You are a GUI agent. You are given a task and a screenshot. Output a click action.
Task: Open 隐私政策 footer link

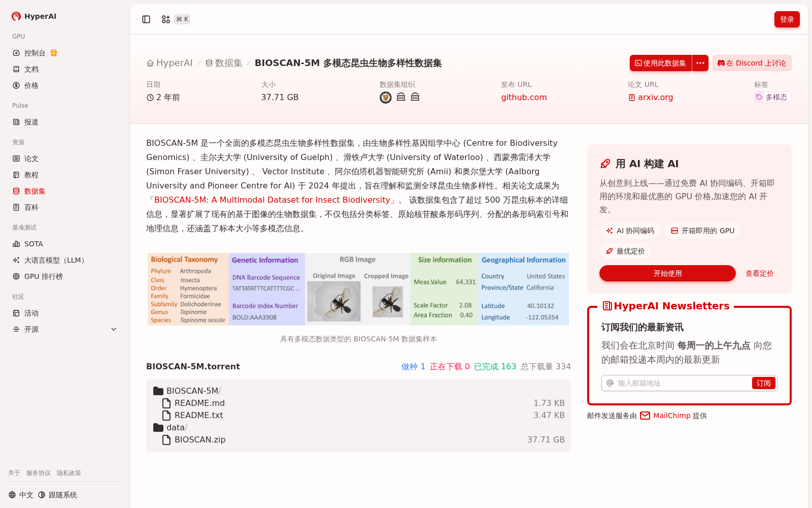point(69,473)
